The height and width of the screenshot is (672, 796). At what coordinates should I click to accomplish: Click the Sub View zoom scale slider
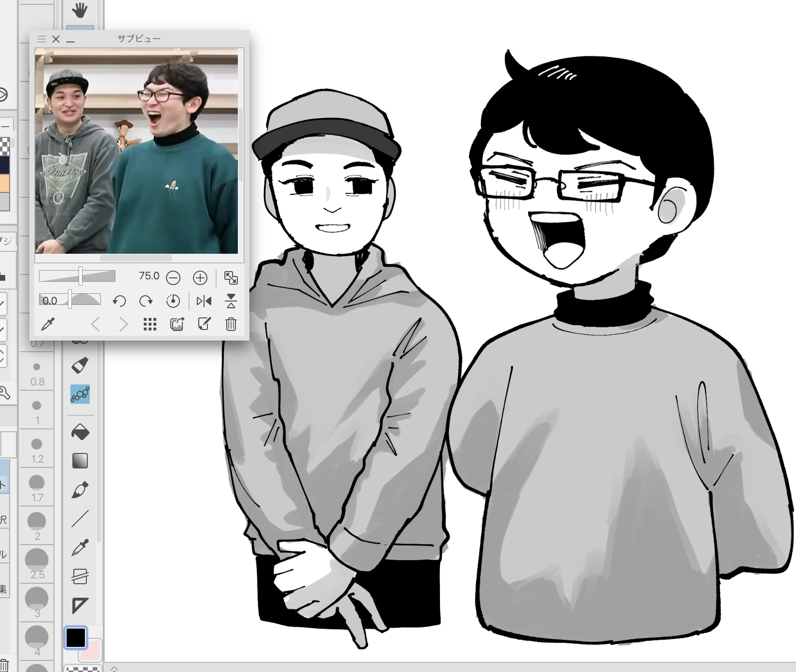click(77, 276)
